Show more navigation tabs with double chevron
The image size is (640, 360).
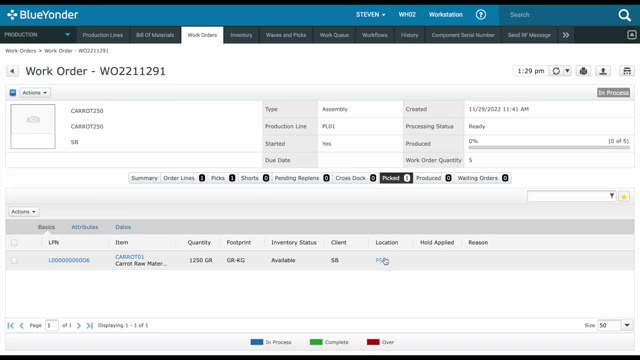click(x=566, y=35)
